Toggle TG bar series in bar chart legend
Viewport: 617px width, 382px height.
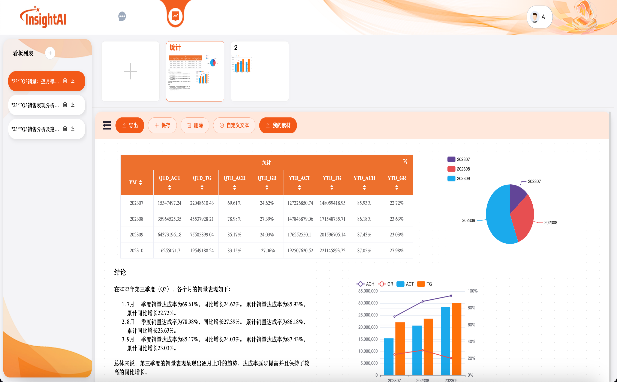[425, 284]
